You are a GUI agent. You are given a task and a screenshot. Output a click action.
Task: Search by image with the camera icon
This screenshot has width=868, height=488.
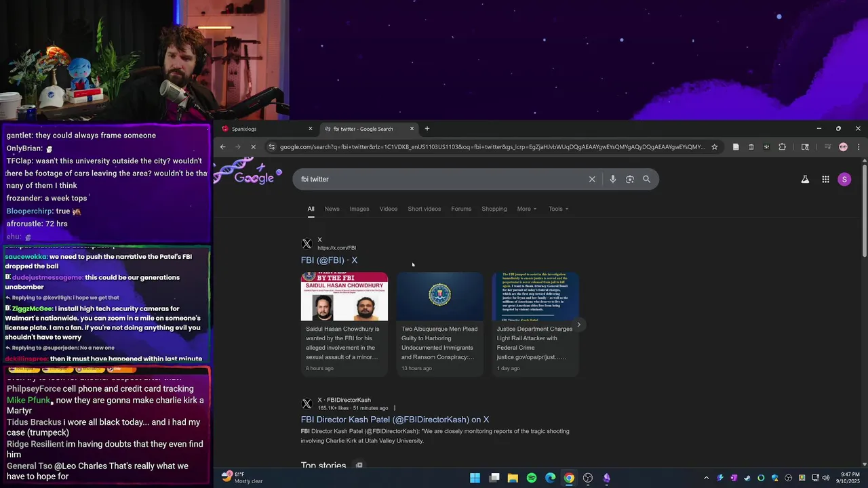(x=630, y=179)
